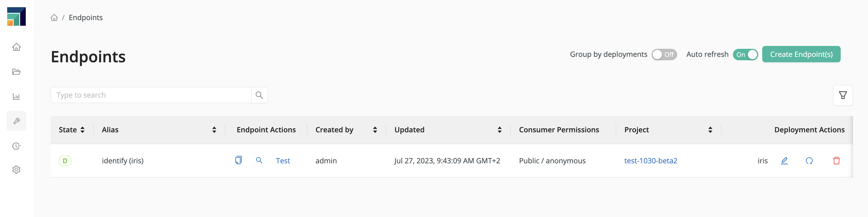
Task: Delete the iris deployment with the trash icon
Action: click(x=837, y=161)
